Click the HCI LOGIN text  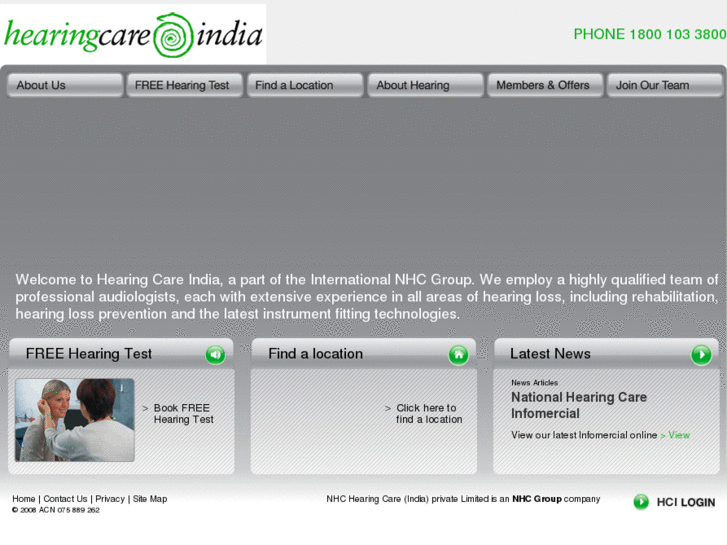(x=686, y=502)
